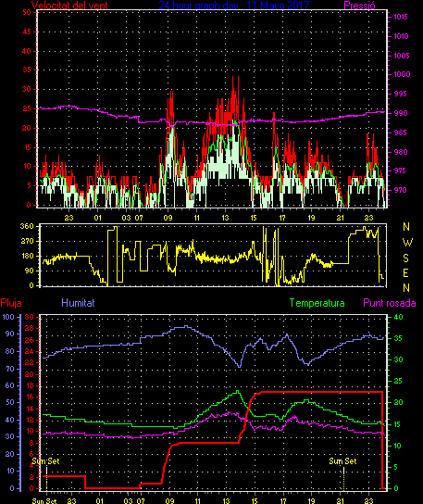Click 975 on the pressure axis

click(400, 170)
